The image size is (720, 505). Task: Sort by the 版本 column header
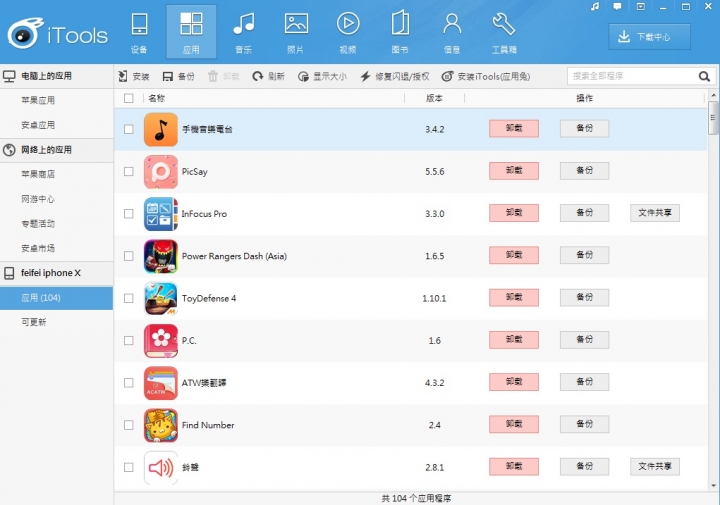434,98
